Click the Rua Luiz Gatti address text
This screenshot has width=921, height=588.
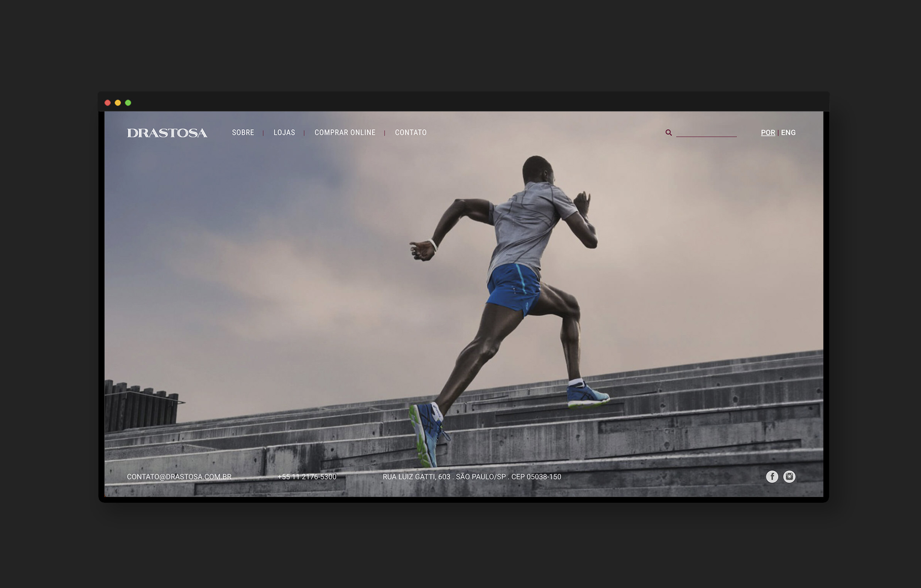coord(471,477)
